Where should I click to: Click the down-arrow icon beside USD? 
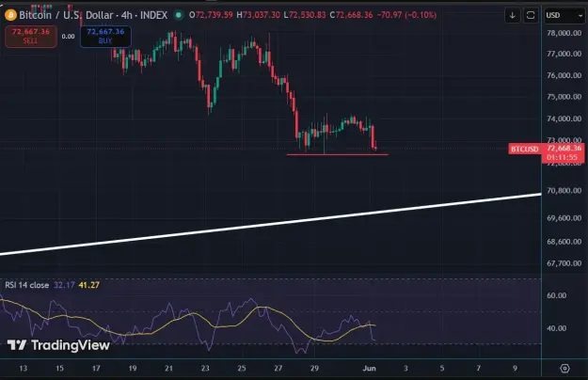512,15
